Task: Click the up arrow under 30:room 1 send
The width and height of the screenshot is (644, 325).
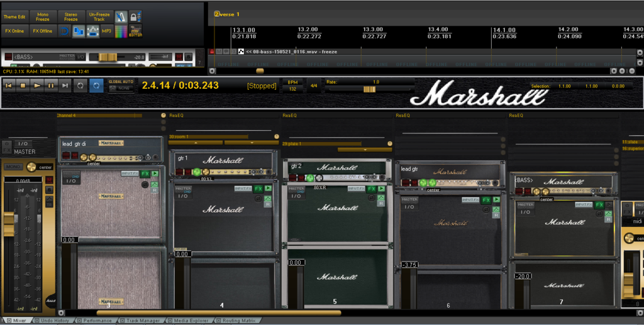Action: coord(196,143)
